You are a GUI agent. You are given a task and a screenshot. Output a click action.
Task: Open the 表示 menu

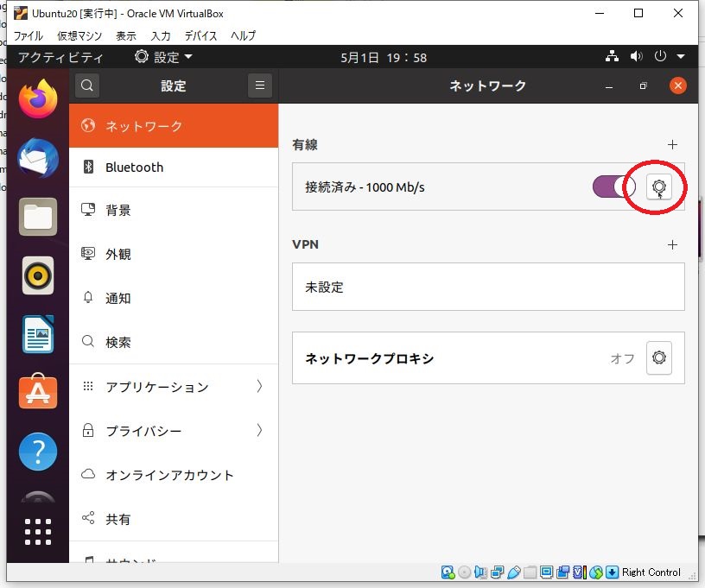point(126,35)
